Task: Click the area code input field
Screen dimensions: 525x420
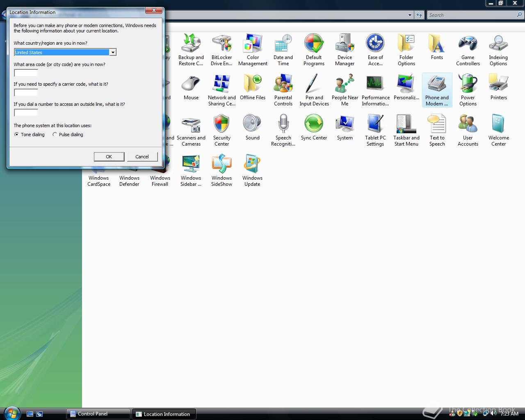Action: coord(26,73)
